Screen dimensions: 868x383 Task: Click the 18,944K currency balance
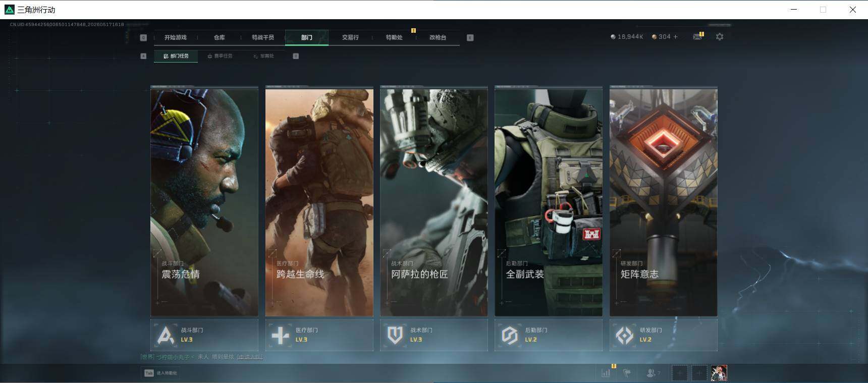tap(627, 37)
